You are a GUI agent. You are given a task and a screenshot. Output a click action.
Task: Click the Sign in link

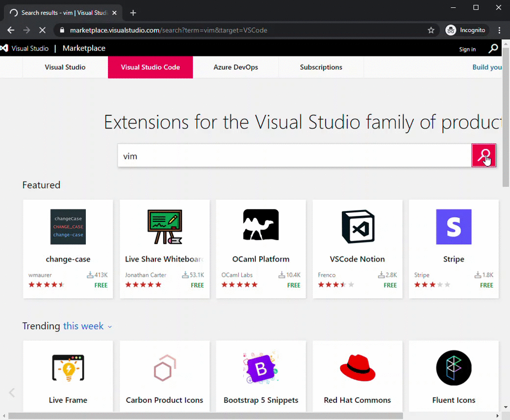pyautogui.click(x=467, y=49)
